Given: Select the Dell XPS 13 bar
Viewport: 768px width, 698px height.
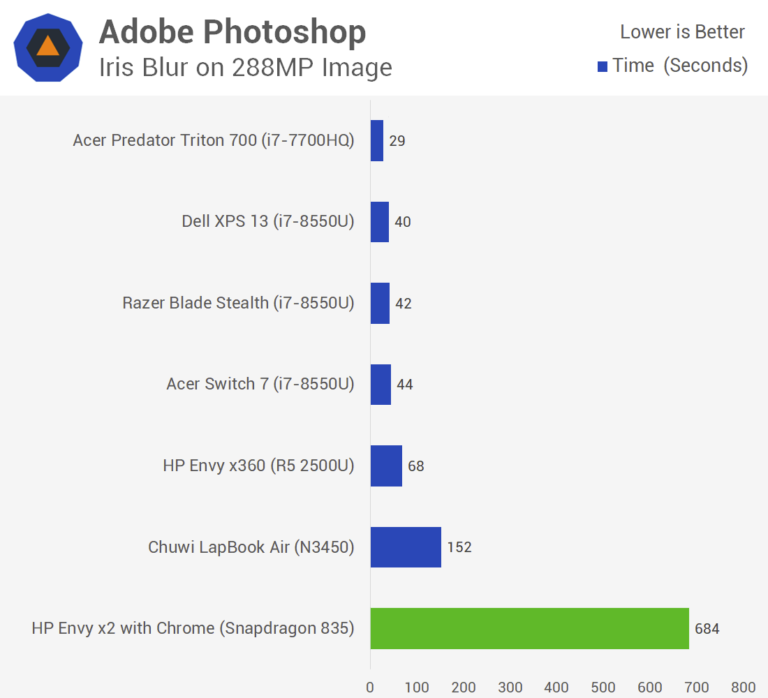Looking at the screenshot, I should [x=380, y=222].
